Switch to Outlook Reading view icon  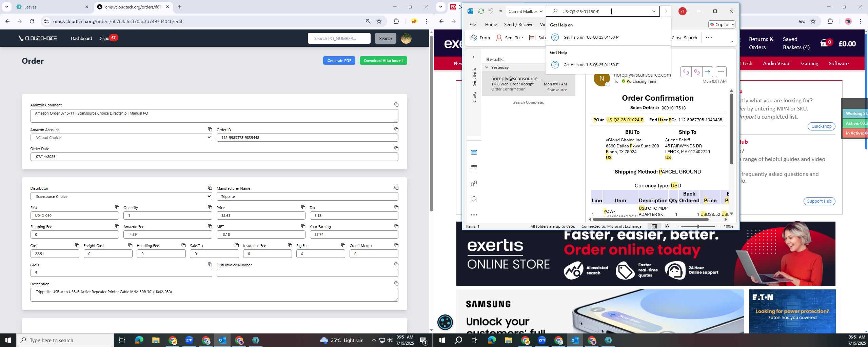(x=668, y=226)
